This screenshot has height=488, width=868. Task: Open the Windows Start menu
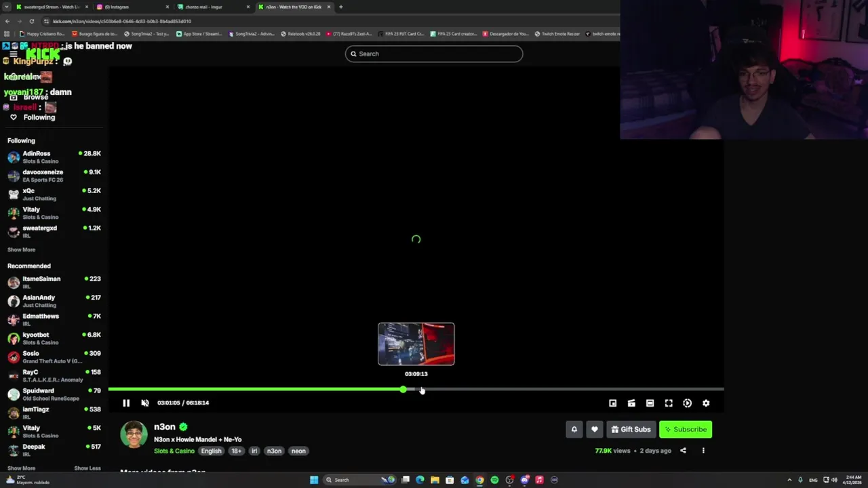click(314, 480)
